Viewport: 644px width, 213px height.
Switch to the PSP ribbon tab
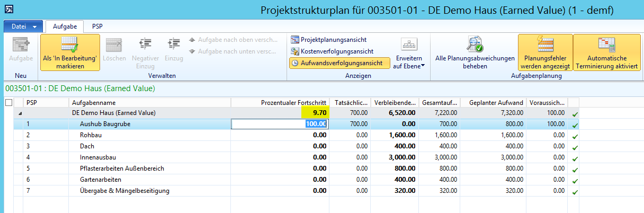[97, 26]
